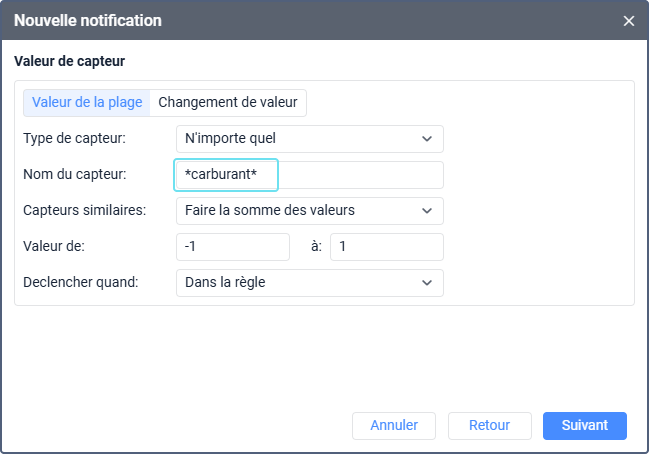Screen dimensions: 649x454
Task: Click the à: label between value fields
Action: (315, 247)
